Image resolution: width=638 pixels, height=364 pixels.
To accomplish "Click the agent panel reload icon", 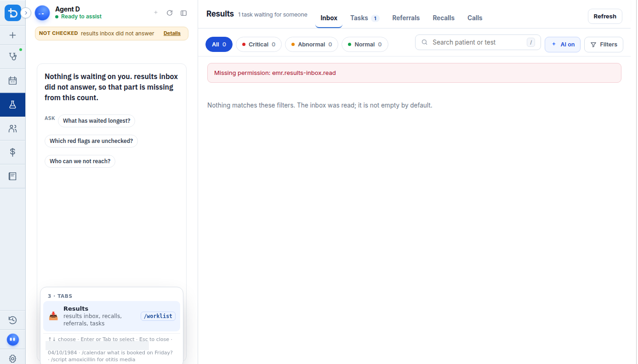I will [170, 13].
